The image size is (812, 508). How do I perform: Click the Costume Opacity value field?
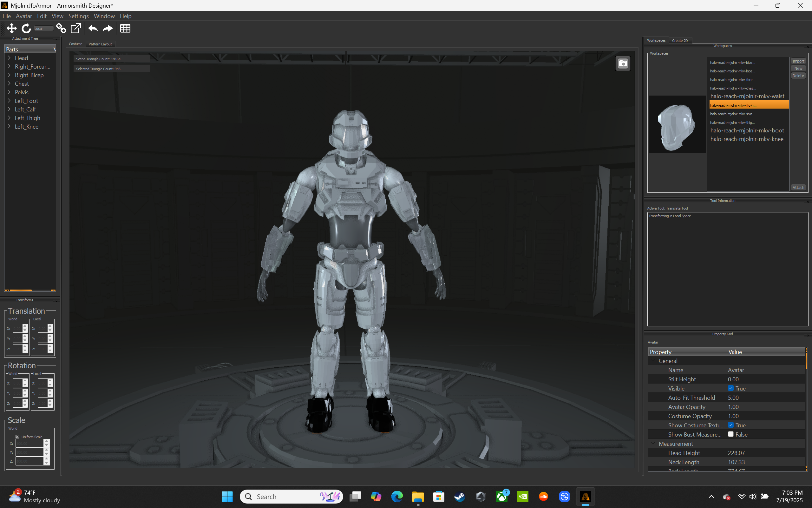coord(766,416)
